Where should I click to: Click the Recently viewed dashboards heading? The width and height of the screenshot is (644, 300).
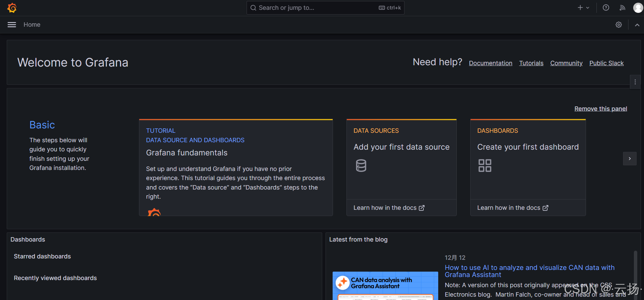[x=55, y=278]
